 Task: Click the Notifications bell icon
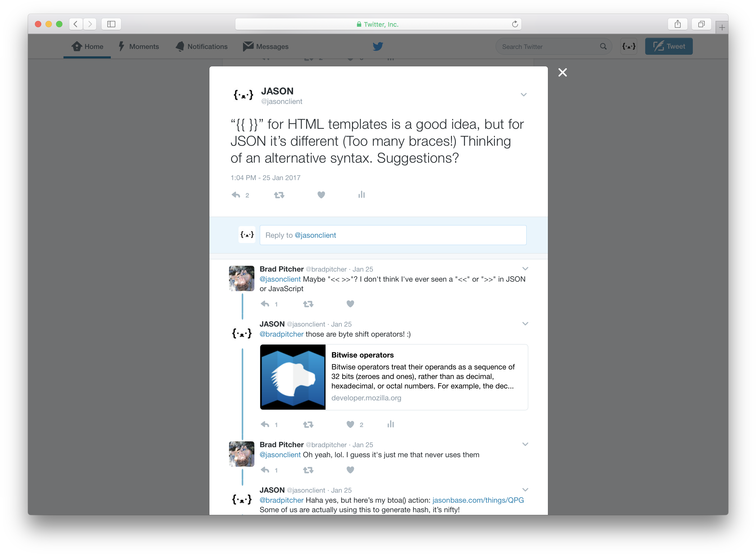tap(178, 46)
